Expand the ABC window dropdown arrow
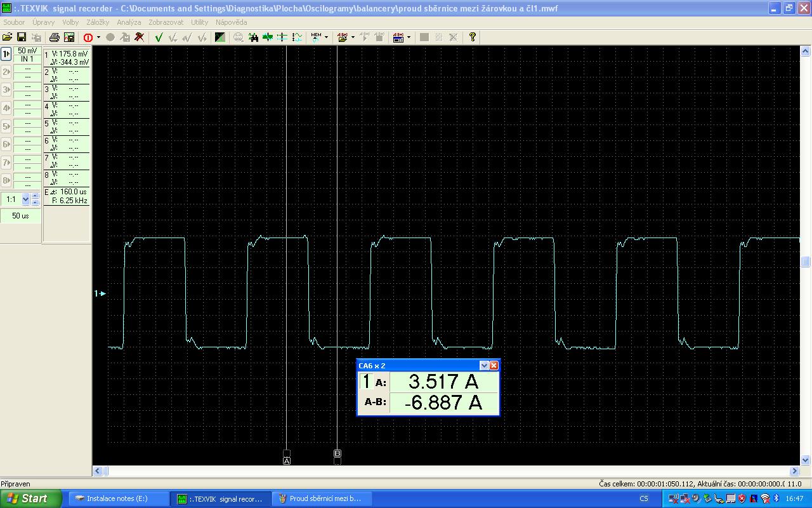 409,37
